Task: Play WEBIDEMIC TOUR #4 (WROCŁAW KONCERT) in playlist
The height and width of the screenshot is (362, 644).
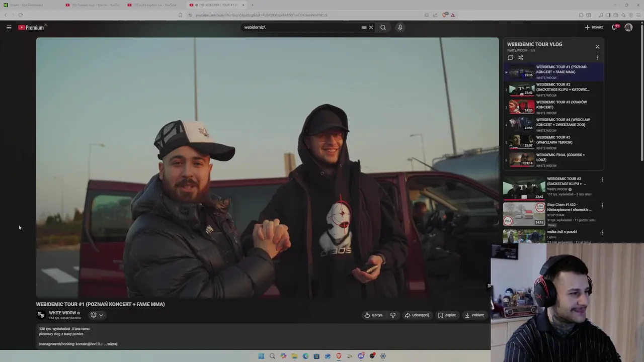Action: pos(553,125)
